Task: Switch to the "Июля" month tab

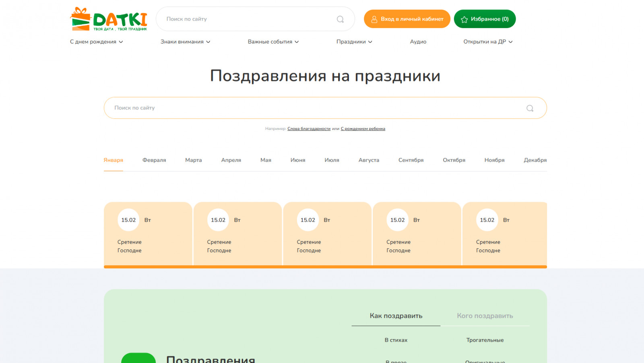Action: coord(332,160)
